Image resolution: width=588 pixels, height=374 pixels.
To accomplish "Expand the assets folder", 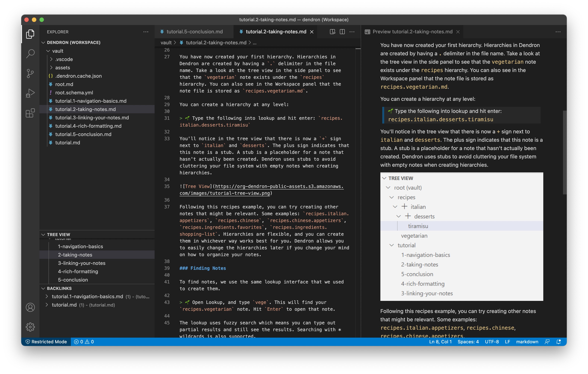I will pos(52,68).
